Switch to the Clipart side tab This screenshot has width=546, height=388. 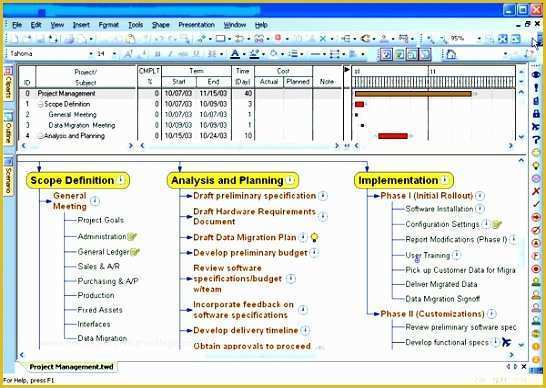tap(8, 83)
